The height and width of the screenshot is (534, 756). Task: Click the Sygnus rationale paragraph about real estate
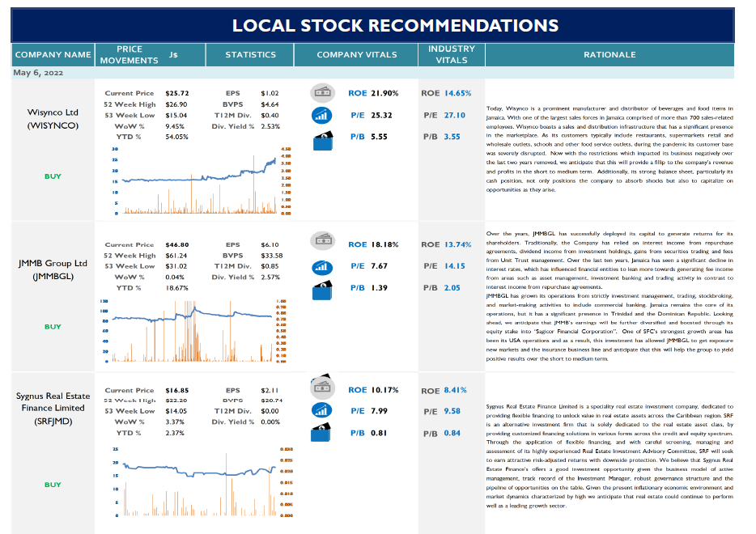tap(609, 456)
